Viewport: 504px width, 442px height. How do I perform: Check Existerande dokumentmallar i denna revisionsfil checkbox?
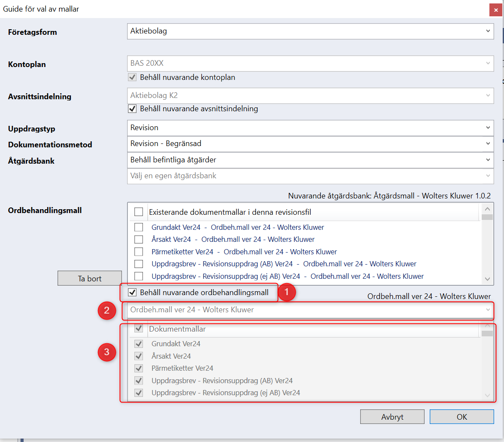pyautogui.click(x=139, y=212)
